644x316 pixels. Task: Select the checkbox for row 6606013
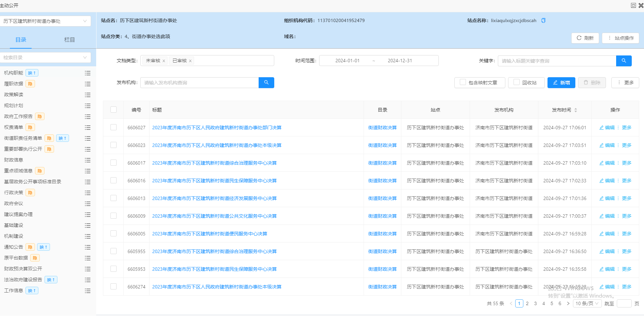tap(114, 198)
